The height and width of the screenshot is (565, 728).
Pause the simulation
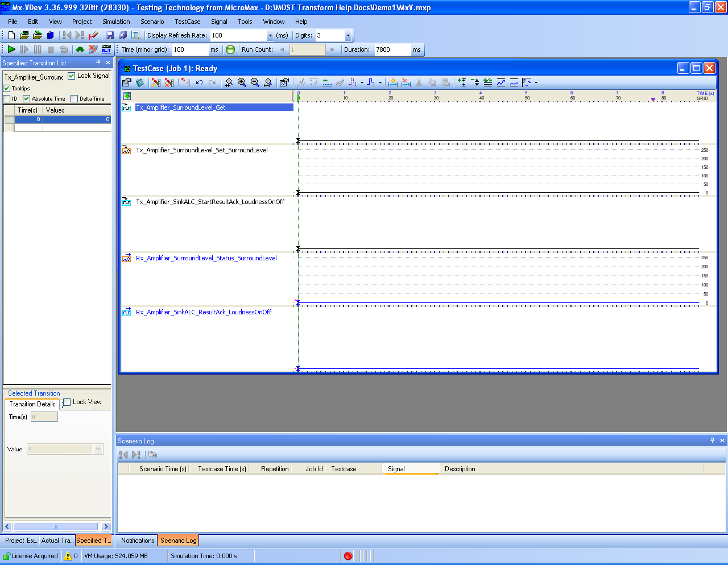pos(38,49)
